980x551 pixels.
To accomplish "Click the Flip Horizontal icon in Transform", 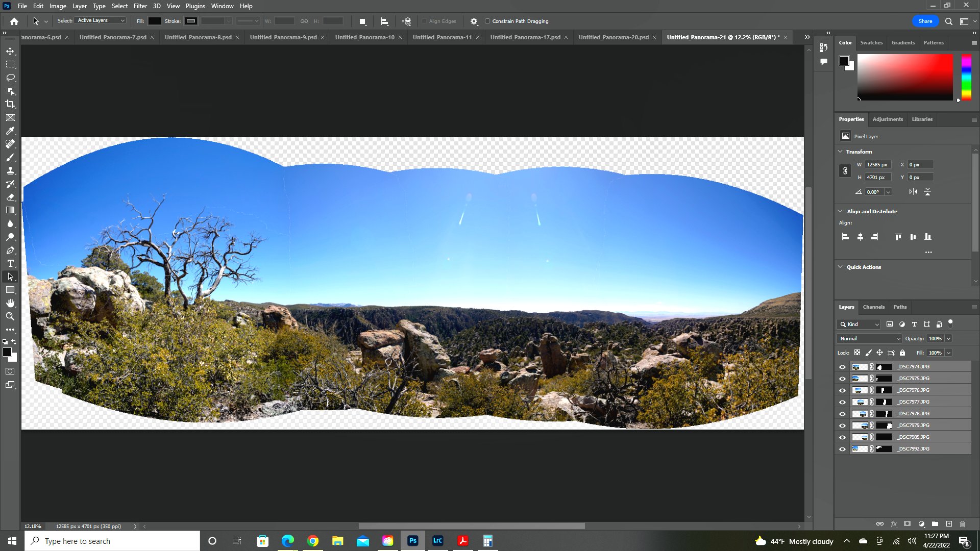I will [913, 192].
